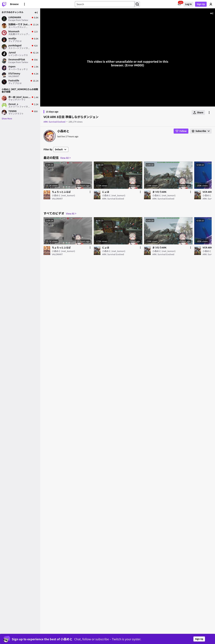
Task: Click the Share button
Action: (x=198, y=113)
